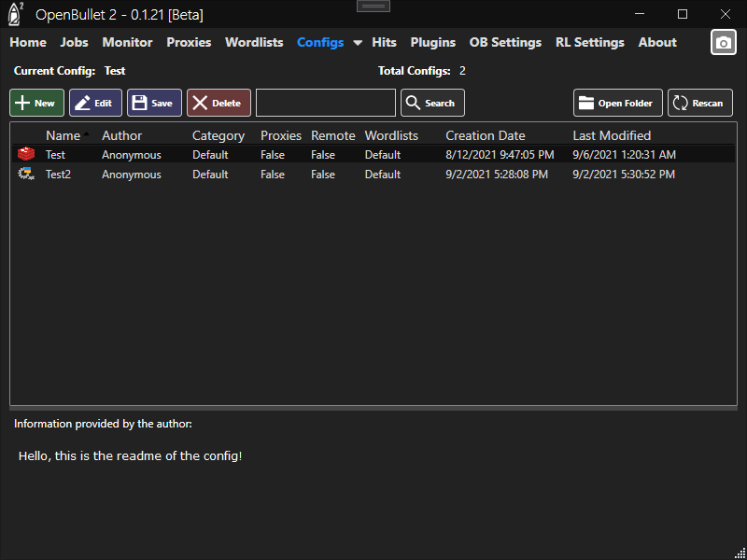747x560 pixels.
Task: Sort by Last Modified column header
Action: point(612,135)
